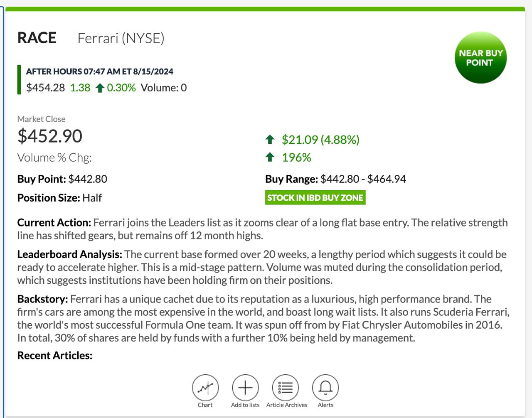Click the green arrow beside $21.09 gain
This screenshot has height=418, width=532.
(270, 140)
